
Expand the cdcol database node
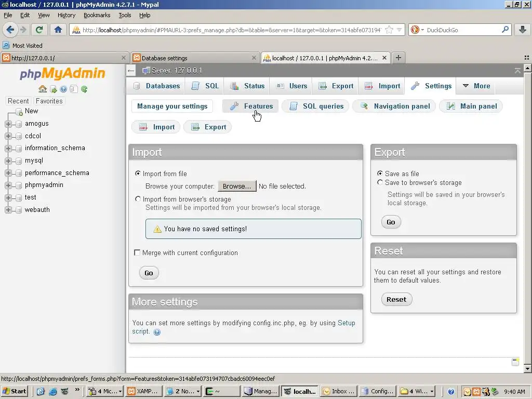point(8,136)
